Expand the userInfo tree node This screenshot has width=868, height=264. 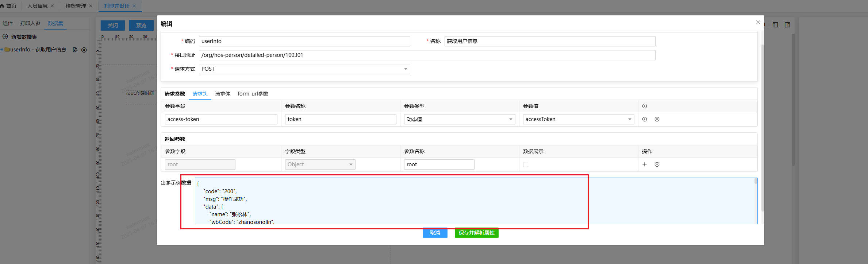click(2, 50)
